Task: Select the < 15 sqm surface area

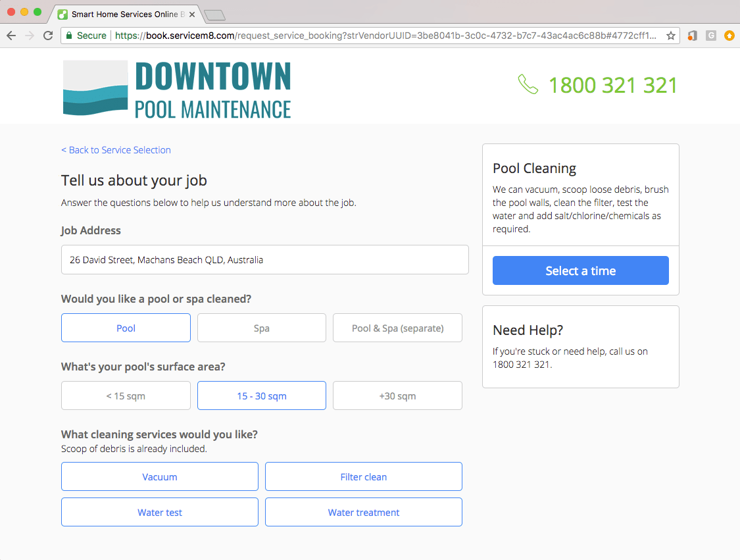Action: [126, 395]
